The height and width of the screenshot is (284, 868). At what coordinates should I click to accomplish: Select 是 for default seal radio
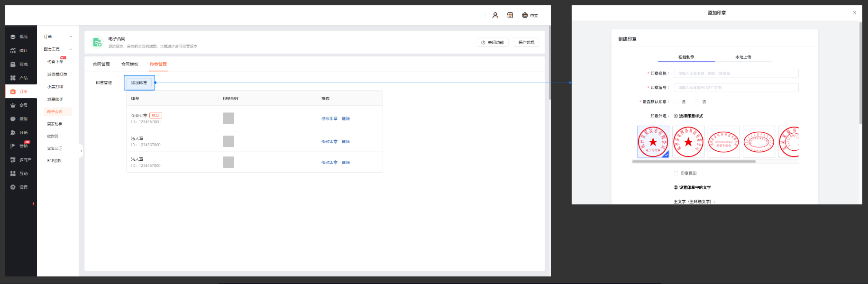[677, 102]
